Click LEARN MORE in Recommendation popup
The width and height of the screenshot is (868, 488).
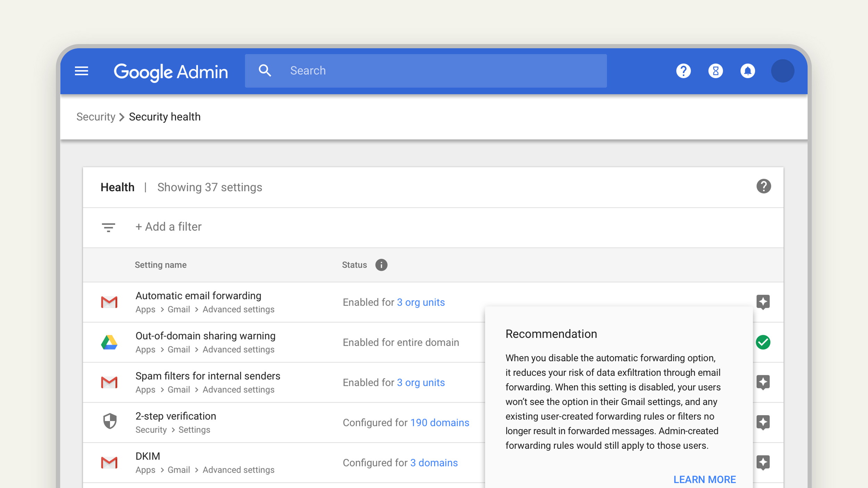[x=704, y=479]
